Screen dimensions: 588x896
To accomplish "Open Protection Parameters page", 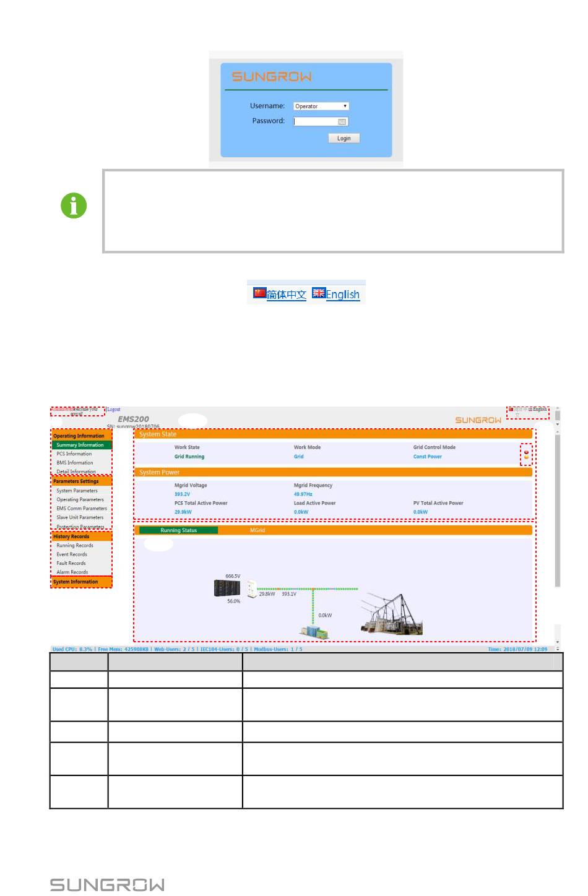I will 80,527.
